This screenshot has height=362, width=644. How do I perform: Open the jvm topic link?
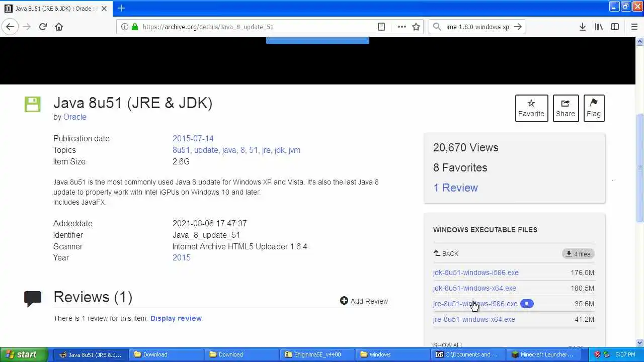point(294,150)
